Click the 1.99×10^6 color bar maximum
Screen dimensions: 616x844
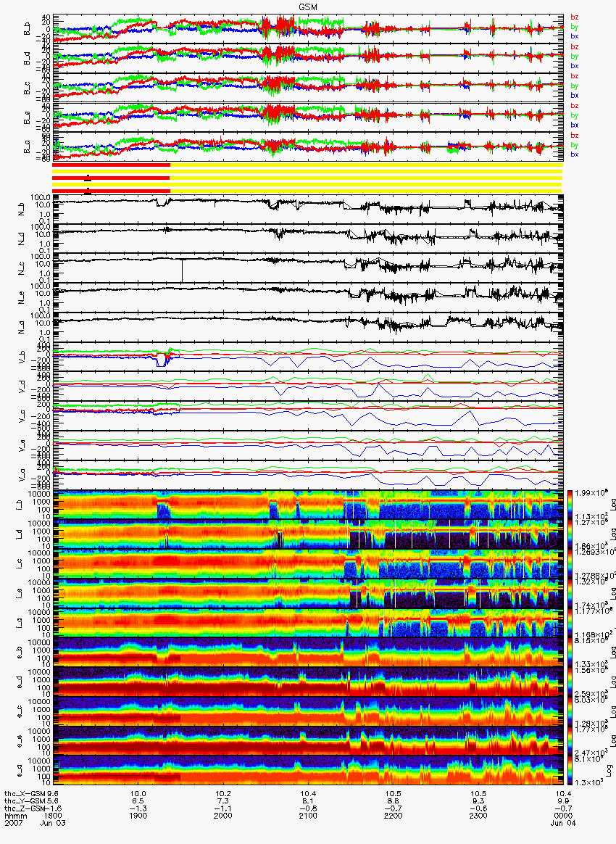coord(591,492)
